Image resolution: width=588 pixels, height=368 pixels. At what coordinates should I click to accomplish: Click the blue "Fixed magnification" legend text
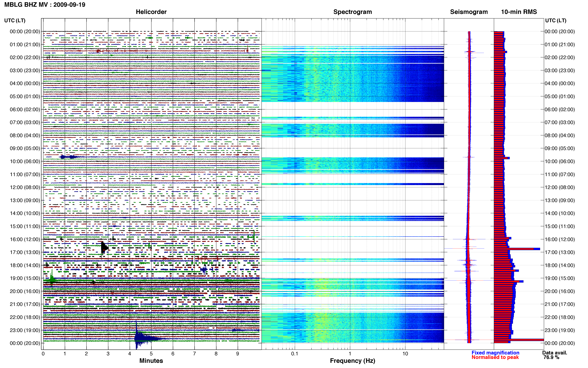pyautogui.click(x=495, y=353)
